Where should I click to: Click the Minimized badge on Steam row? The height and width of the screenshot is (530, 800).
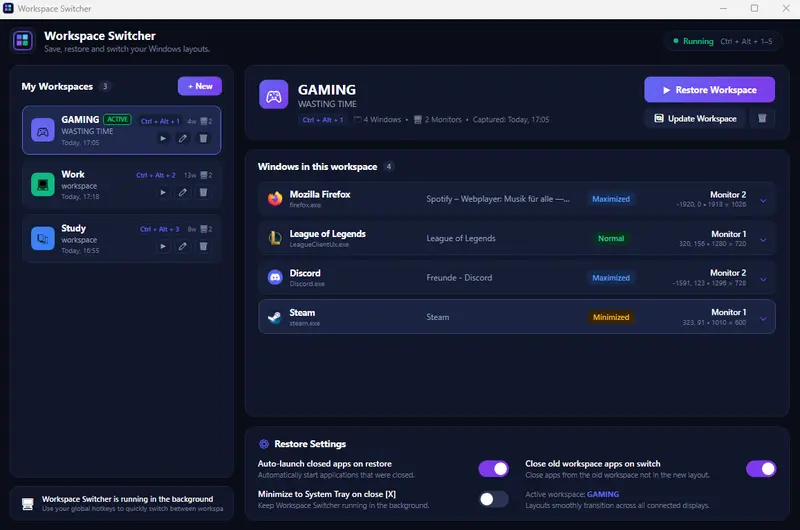click(x=611, y=317)
